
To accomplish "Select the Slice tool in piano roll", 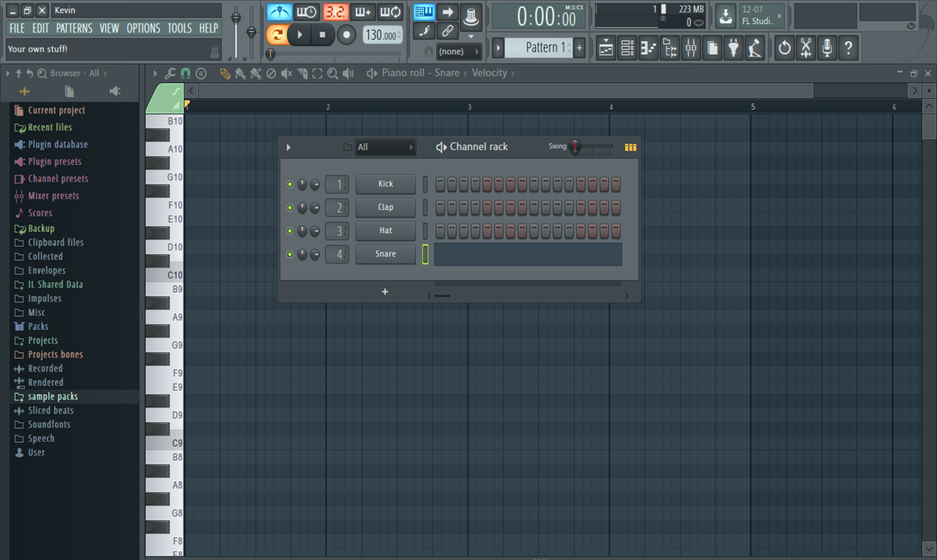I will tap(302, 73).
